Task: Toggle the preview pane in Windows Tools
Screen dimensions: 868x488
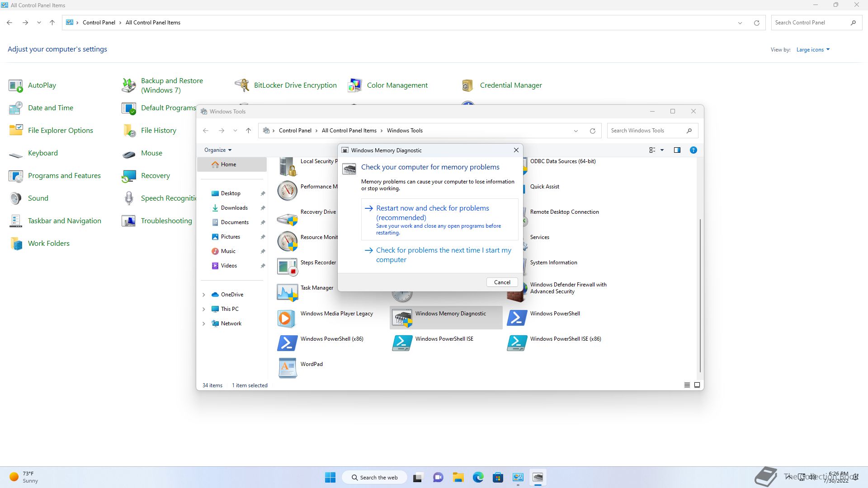Action: coord(677,150)
